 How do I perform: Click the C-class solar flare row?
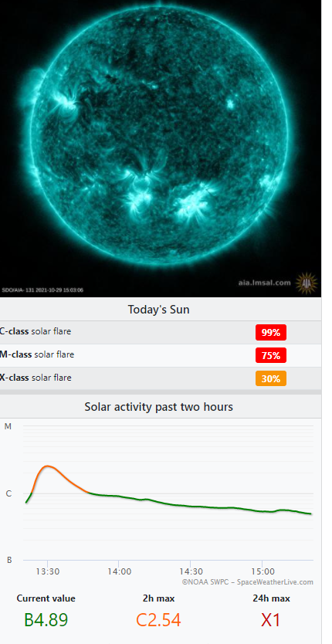tap(161, 332)
